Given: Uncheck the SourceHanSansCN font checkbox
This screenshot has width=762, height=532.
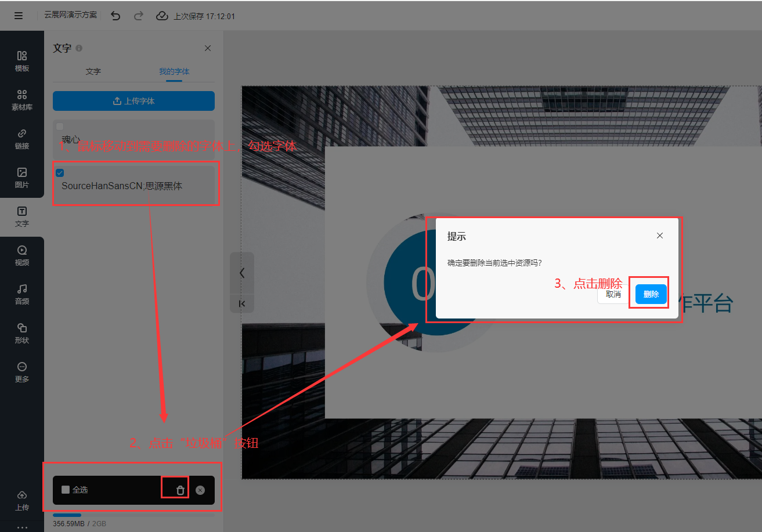Looking at the screenshot, I should coord(60,173).
